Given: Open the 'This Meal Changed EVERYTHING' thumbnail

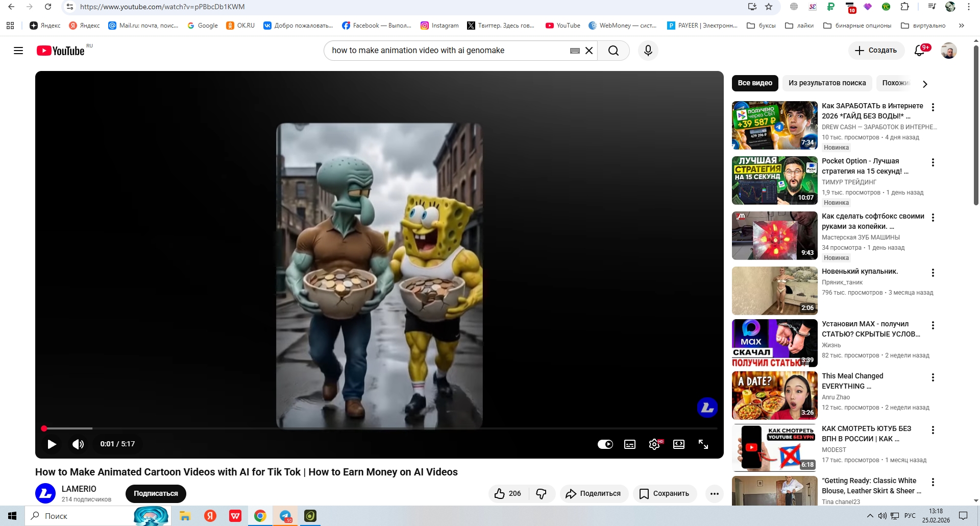Looking at the screenshot, I should pos(774,395).
